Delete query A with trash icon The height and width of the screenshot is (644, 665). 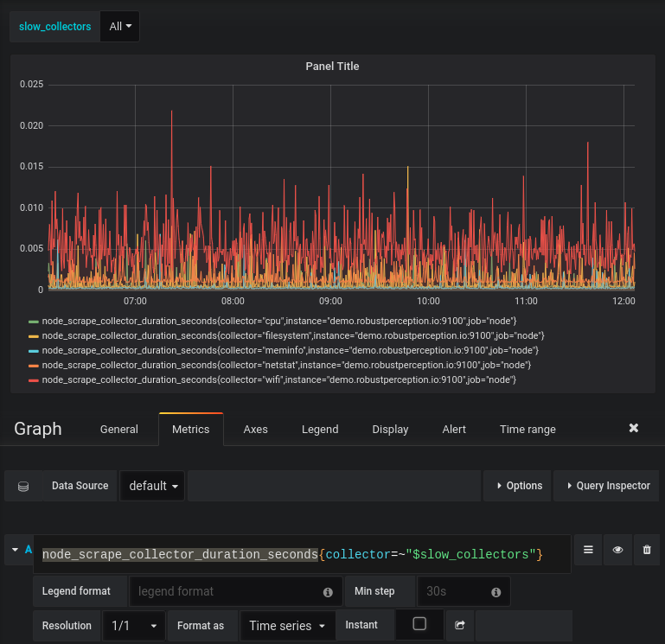647,550
